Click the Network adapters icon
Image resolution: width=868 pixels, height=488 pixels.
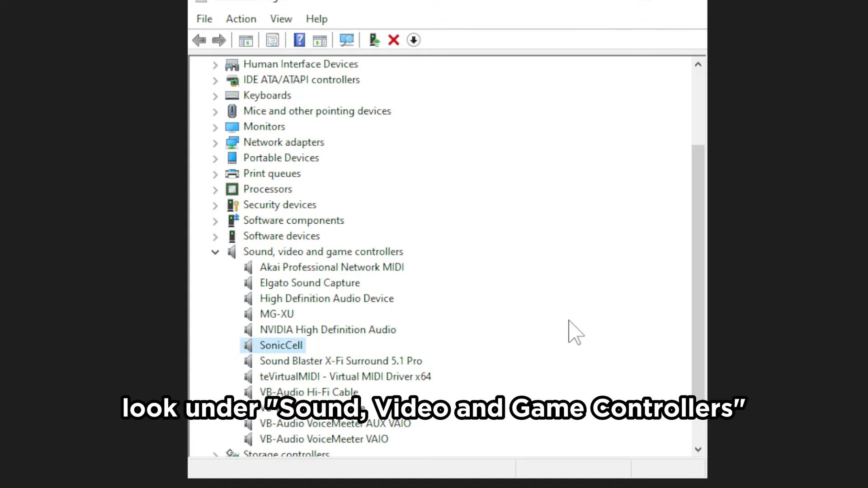coord(232,142)
